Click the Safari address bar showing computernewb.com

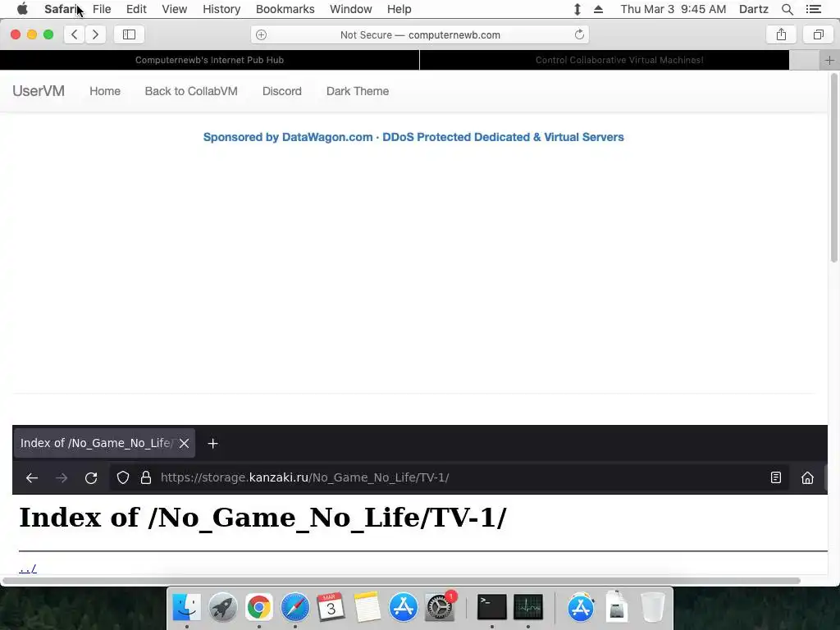[420, 34]
